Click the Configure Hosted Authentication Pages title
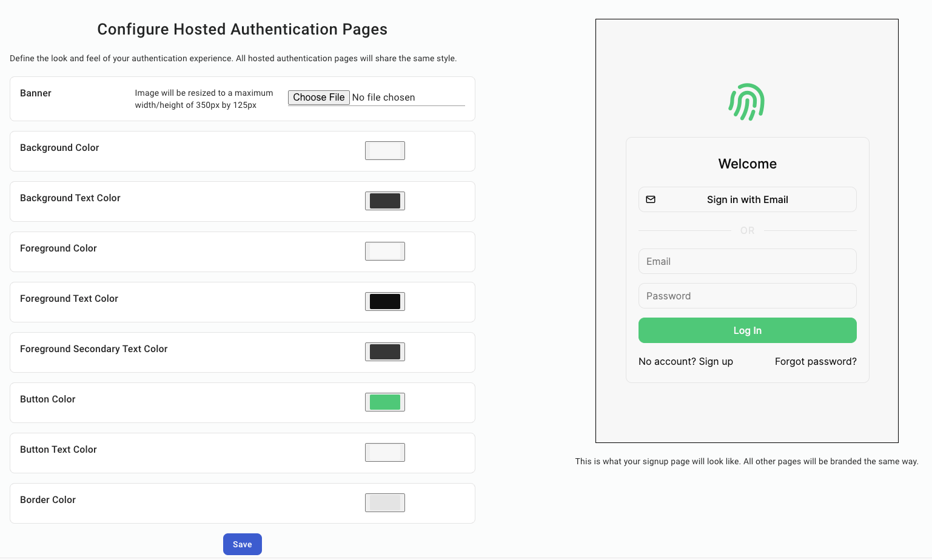This screenshot has width=932, height=560. [x=243, y=29]
